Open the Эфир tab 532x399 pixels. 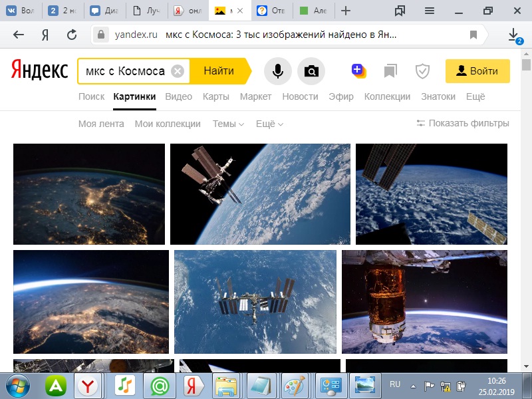click(x=341, y=96)
